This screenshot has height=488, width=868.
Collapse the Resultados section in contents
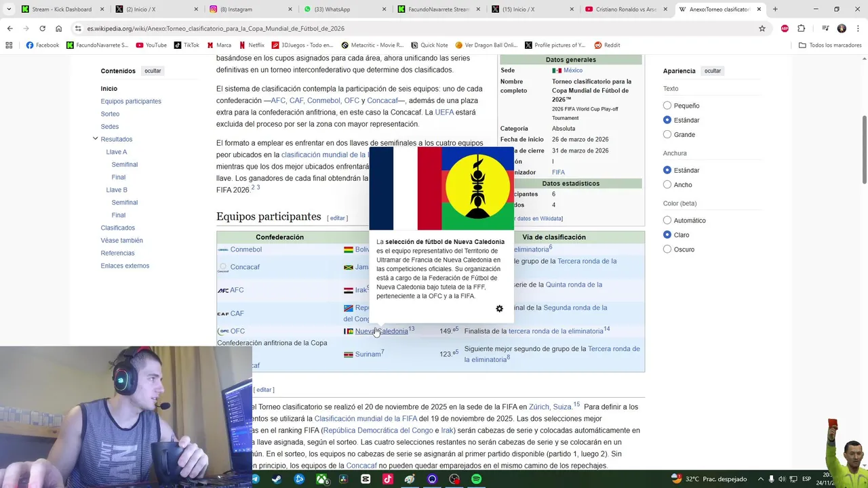click(x=95, y=139)
